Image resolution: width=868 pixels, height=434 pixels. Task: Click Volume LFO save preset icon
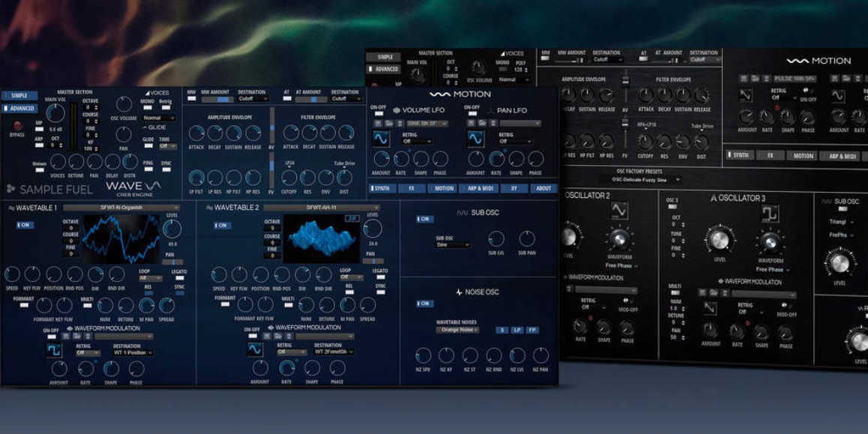pyautogui.click(x=377, y=123)
